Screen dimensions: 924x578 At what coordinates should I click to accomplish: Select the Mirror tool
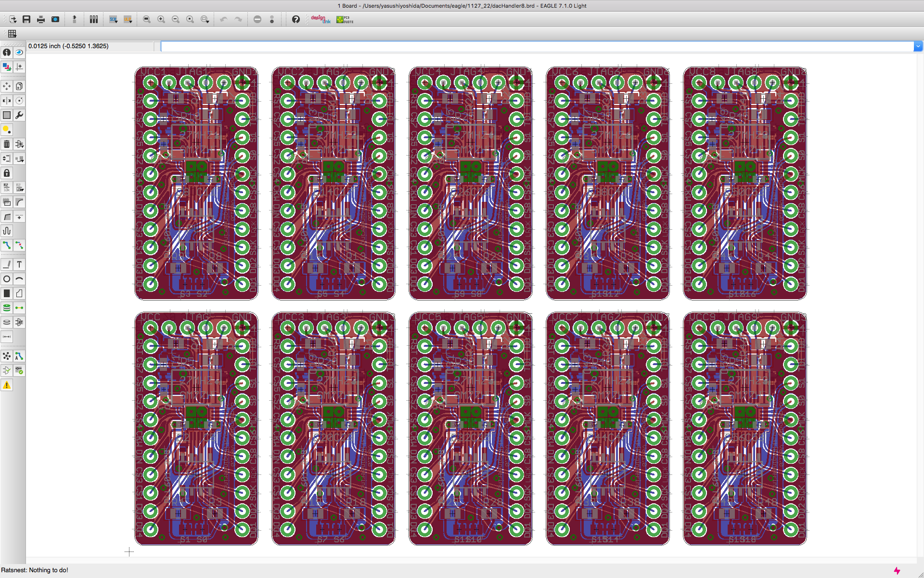point(7,101)
